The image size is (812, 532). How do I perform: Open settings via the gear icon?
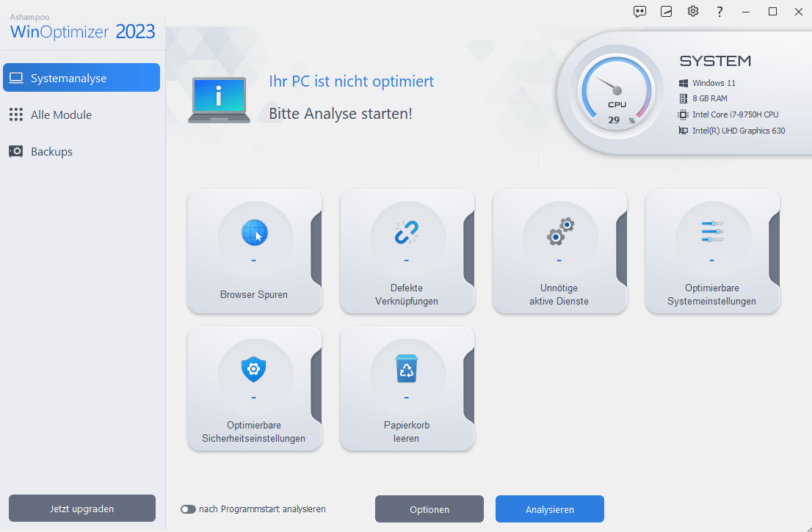pos(693,12)
